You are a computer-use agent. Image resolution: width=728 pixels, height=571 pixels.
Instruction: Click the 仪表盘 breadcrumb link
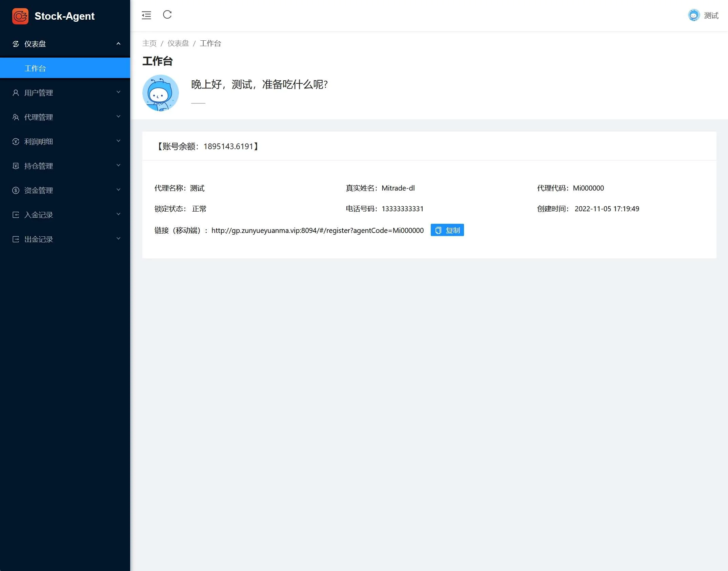(178, 43)
